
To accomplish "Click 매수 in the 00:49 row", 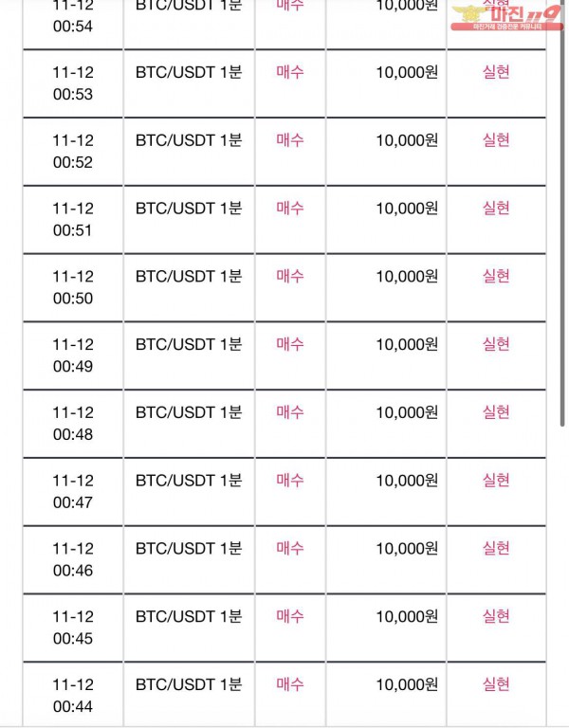I will click(290, 344).
